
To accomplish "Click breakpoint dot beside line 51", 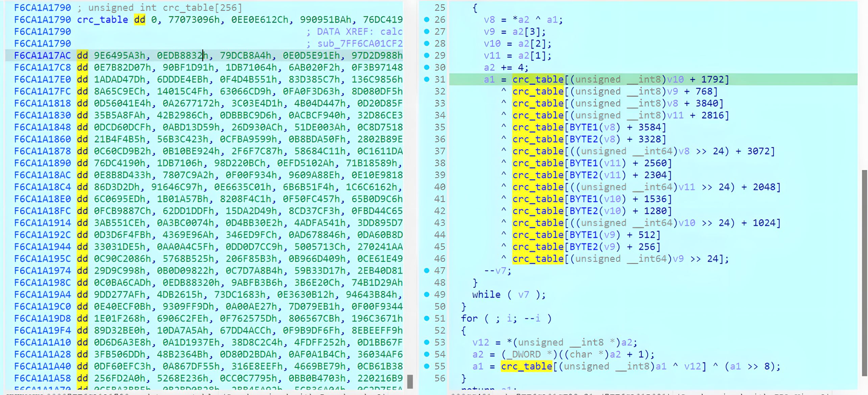I will click(427, 318).
